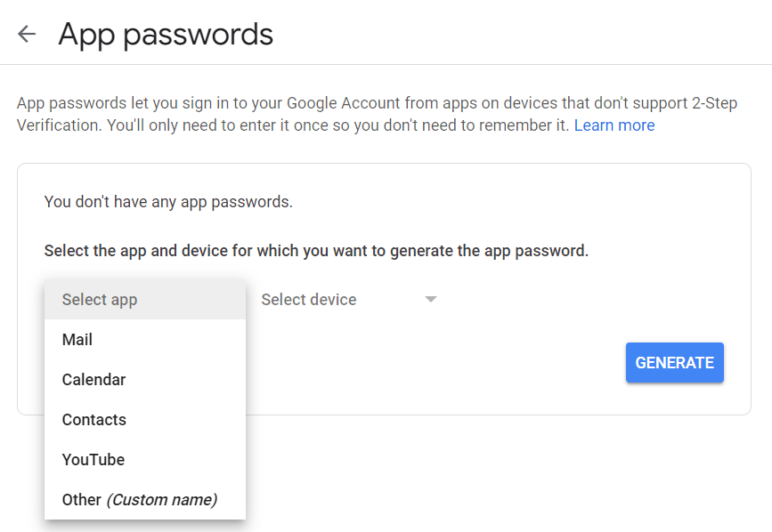Select Other (Custom name) option
Screen dimensions: 772x532
(x=145, y=500)
